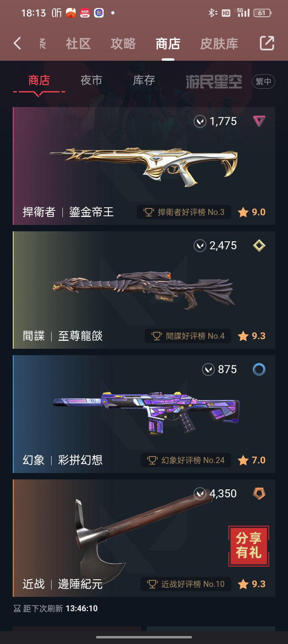Open the 皮肤库 tab
Screen dimensions: 288x644
tap(219, 44)
